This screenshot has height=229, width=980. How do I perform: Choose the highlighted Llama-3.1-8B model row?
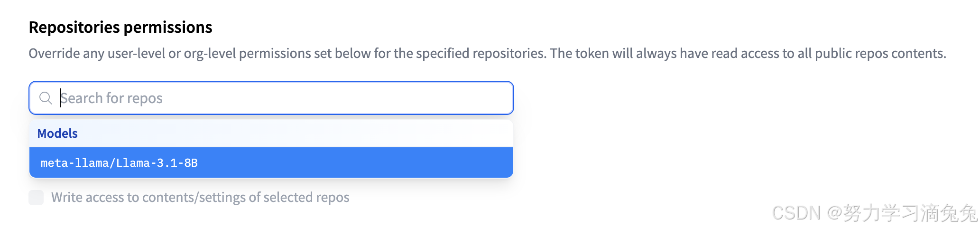(x=271, y=162)
